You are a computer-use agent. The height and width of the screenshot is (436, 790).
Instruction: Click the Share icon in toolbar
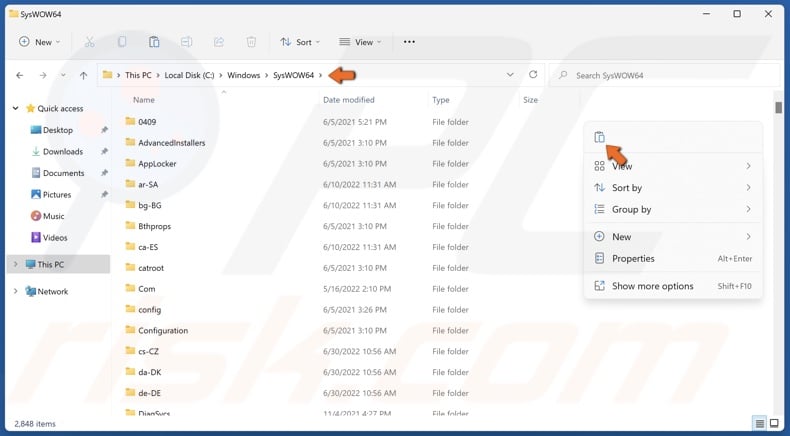point(219,42)
